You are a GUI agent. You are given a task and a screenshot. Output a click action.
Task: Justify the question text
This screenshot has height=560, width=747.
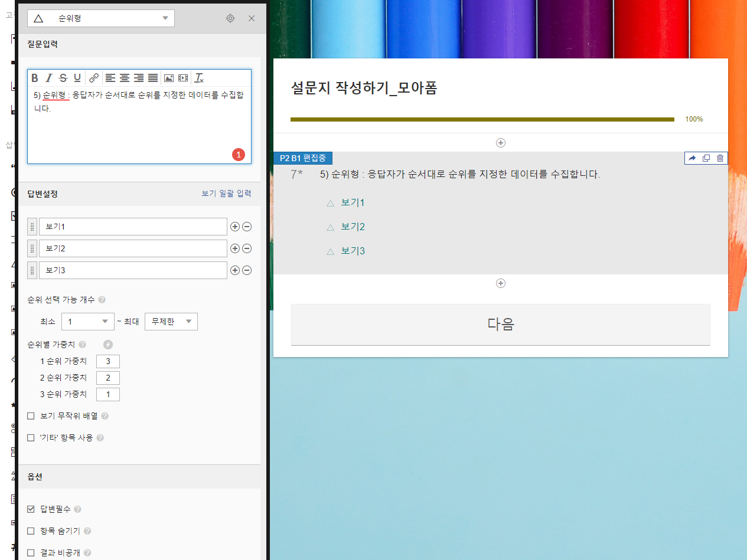(153, 78)
